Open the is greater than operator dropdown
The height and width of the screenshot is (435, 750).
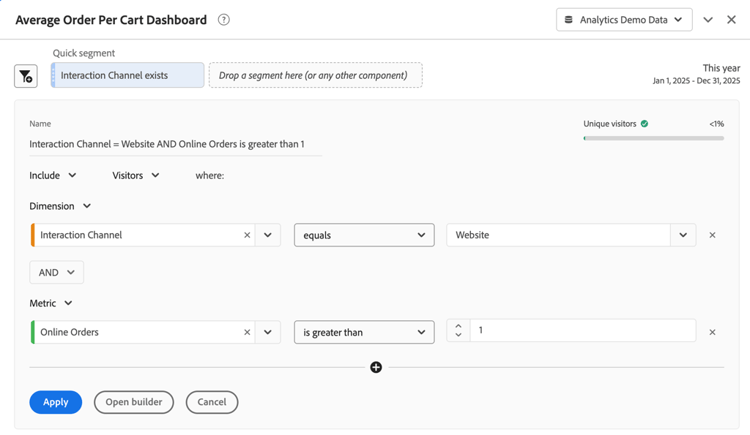(364, 332)
